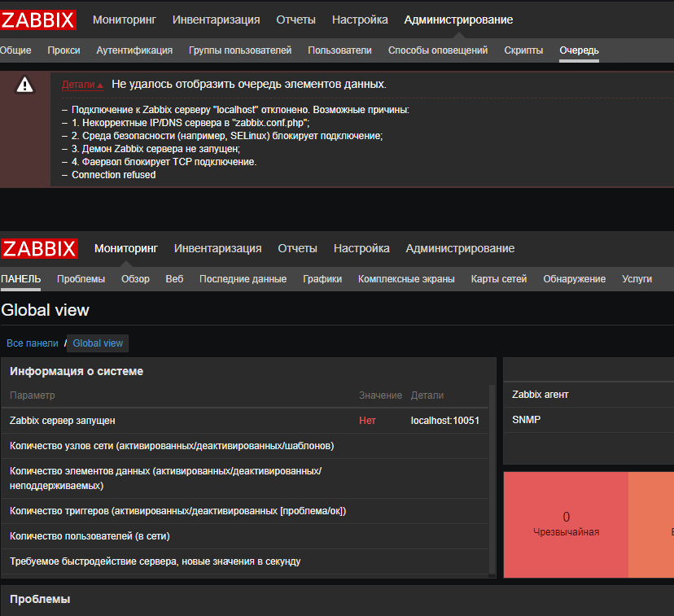
Task: Open the Обзор tab
Action: [x=135, y=279]
